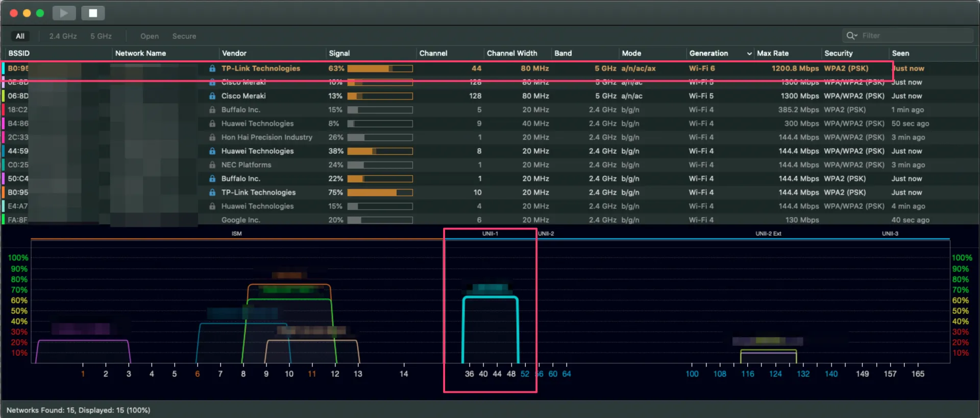The height and width of the screenshot is (418, 980).
Task: Click lock icon on Buffalo Inc. 22% row
Action: [x=212, y=179]
